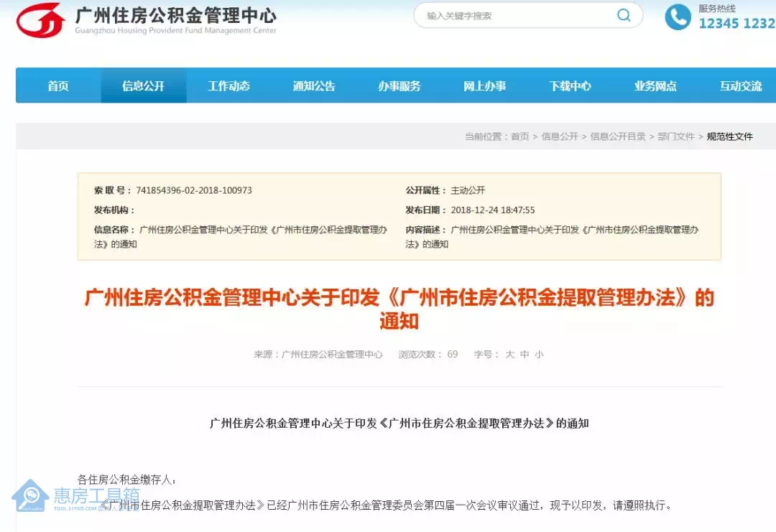This screenshot has height=532, width=776.
Task: Open the 通知公告 navigation tab
Action: [314, 86]
